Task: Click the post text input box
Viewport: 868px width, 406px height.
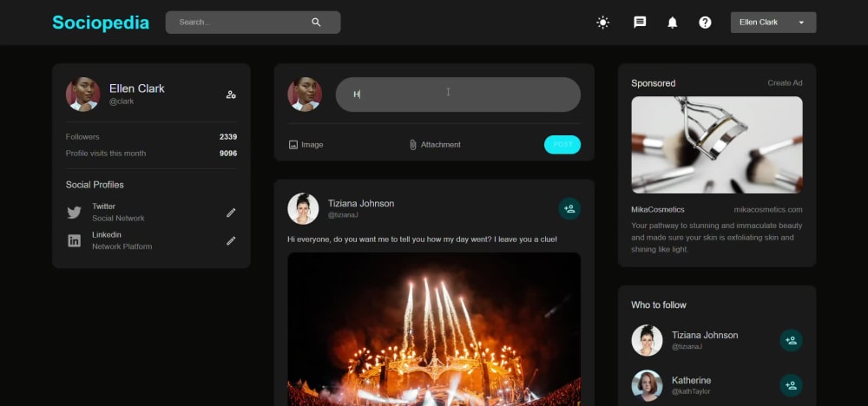Action: click(x=457, y=95)
